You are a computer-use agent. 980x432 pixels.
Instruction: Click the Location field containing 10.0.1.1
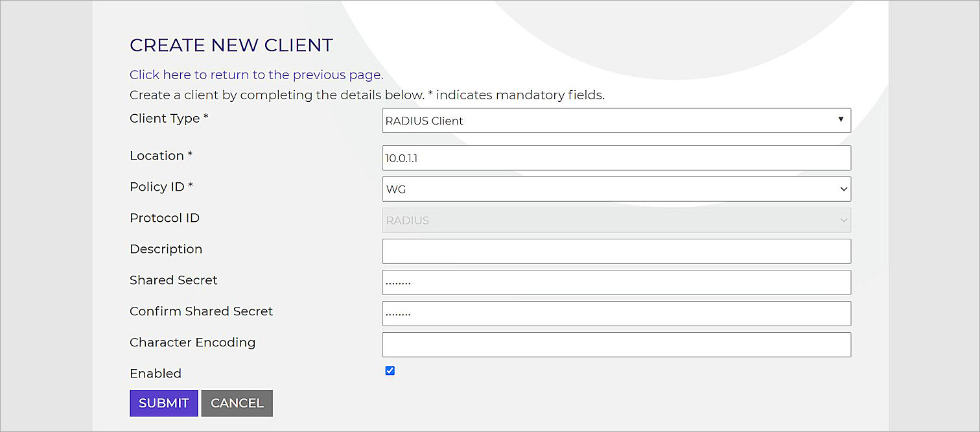tap(616, 158)
